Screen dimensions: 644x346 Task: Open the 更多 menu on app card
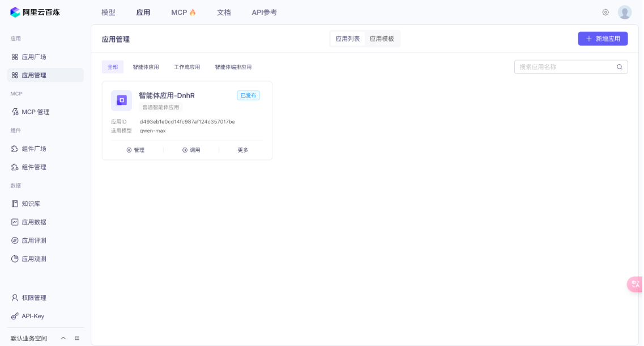point(243,150)
